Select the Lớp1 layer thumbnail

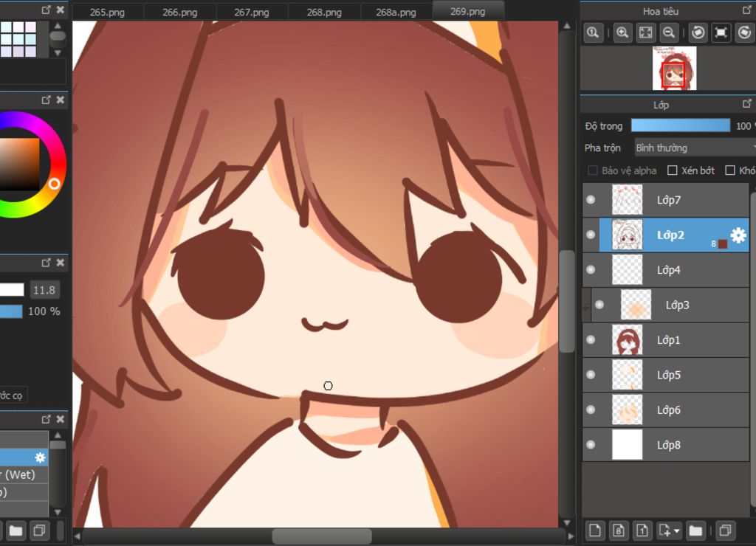click(x=628, y=339)
